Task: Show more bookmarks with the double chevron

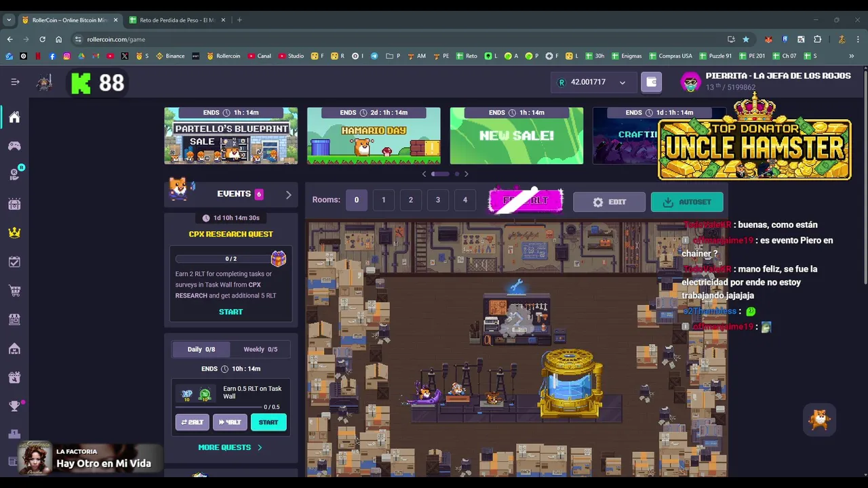Action: (x=851, y=56)
